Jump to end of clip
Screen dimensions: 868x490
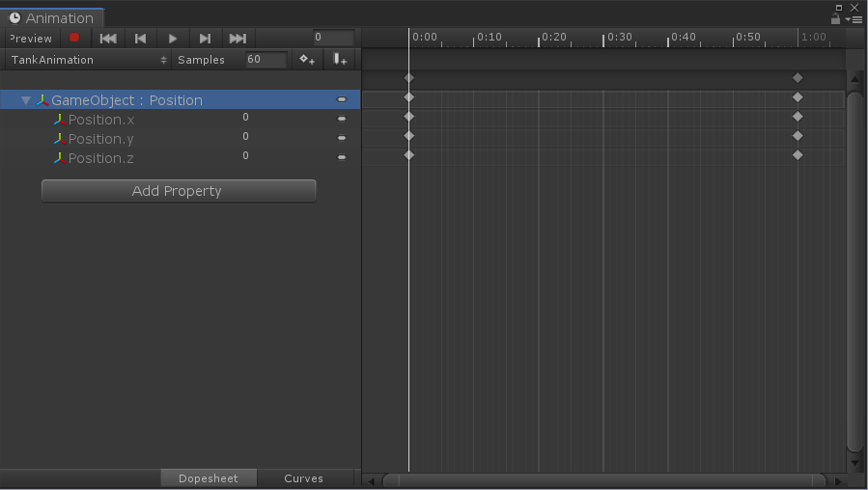pyautogui.click(x=238, y=39)
